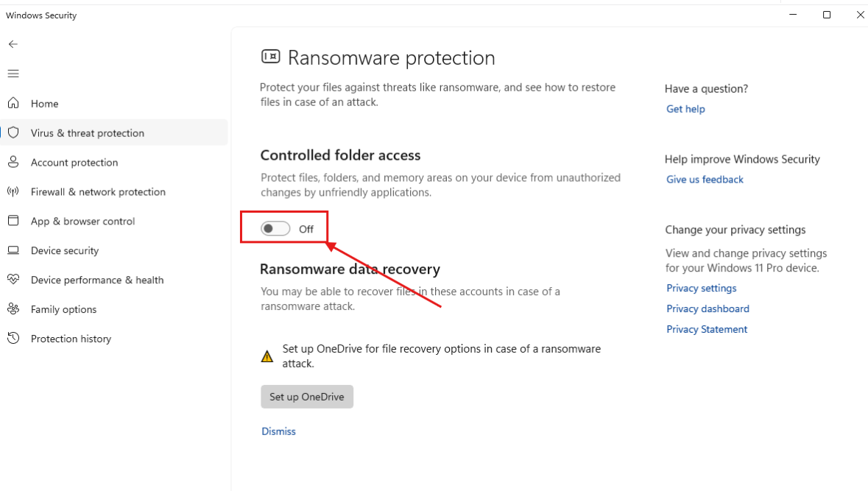This screenshot has height=491, width=868.
Task: Click the Family options people icon
Action: (13, 309)
